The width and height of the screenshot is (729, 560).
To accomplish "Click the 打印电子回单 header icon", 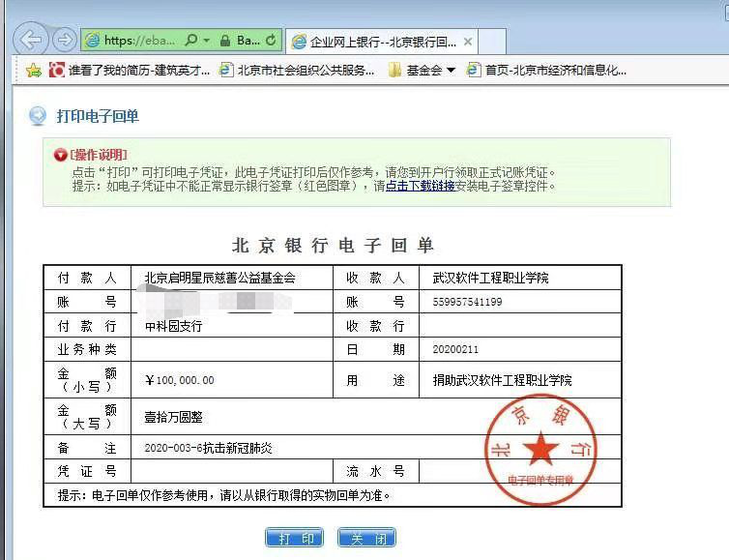I will pos(38,116).
